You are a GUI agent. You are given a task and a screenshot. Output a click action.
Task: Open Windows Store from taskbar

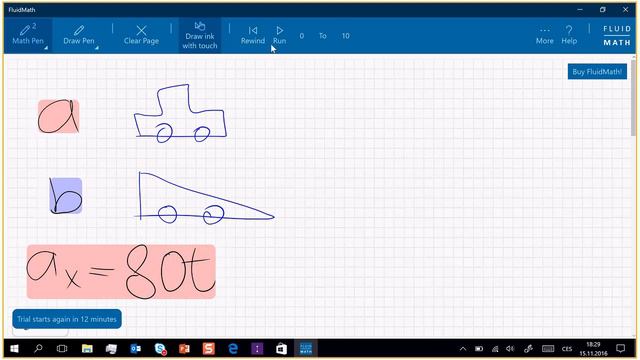pyautogui.click(x=281, y=349)
